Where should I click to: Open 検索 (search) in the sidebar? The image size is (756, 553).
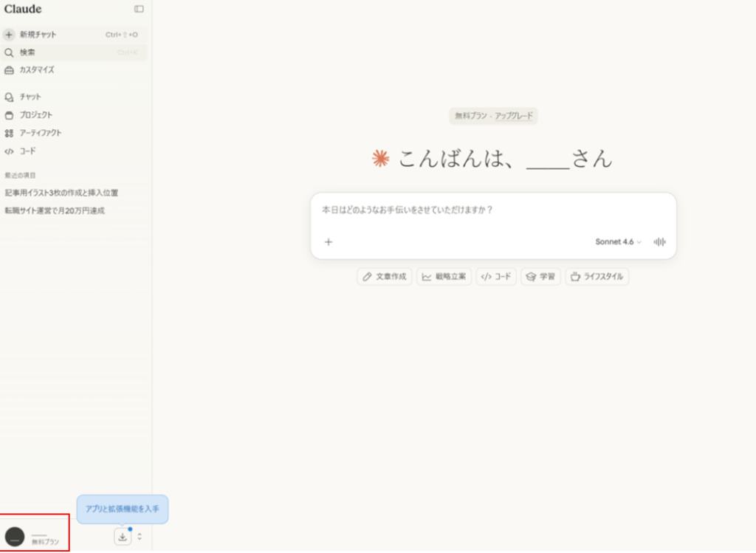30,52
